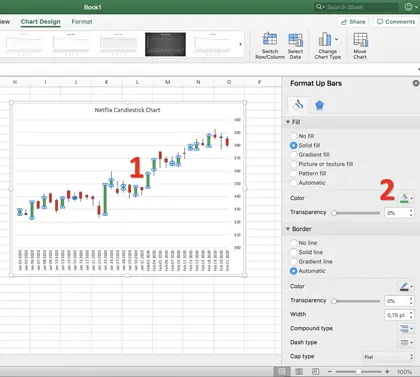
Task: Select column M header
Action: click(168, 82)
